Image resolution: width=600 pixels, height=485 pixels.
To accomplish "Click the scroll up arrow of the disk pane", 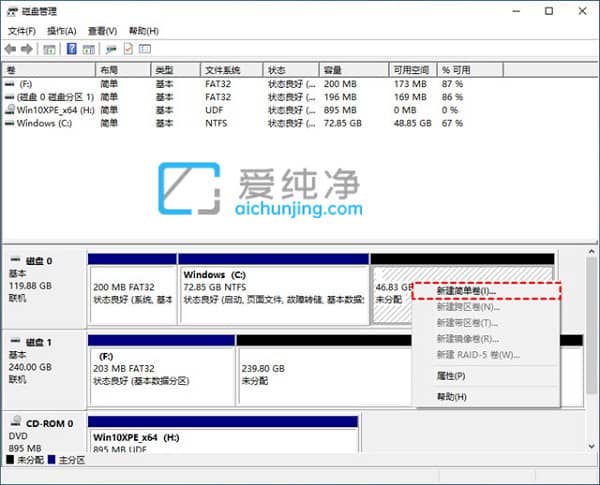I will [592, 252].
